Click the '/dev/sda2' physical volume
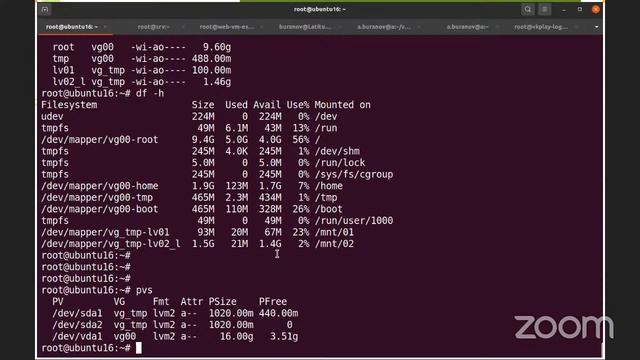Screen dimensions: 640x360 [77, 325]
